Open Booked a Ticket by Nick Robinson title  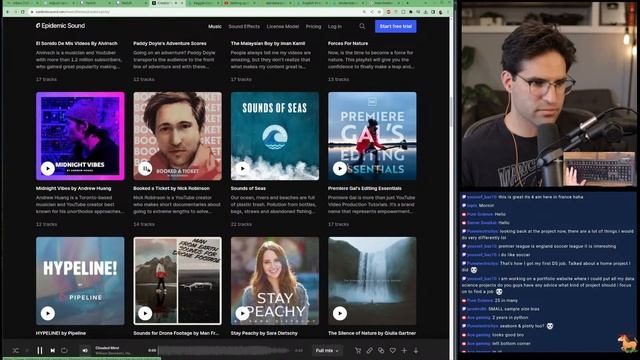(x=171, y=188)
